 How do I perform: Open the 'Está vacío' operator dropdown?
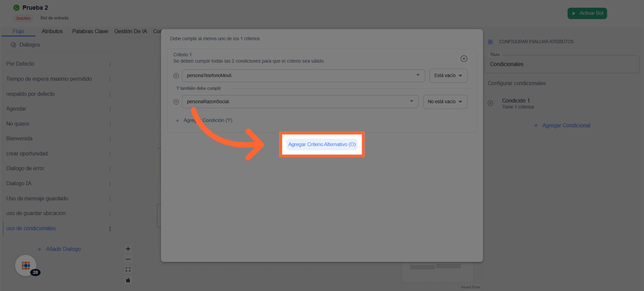point(448,76)
